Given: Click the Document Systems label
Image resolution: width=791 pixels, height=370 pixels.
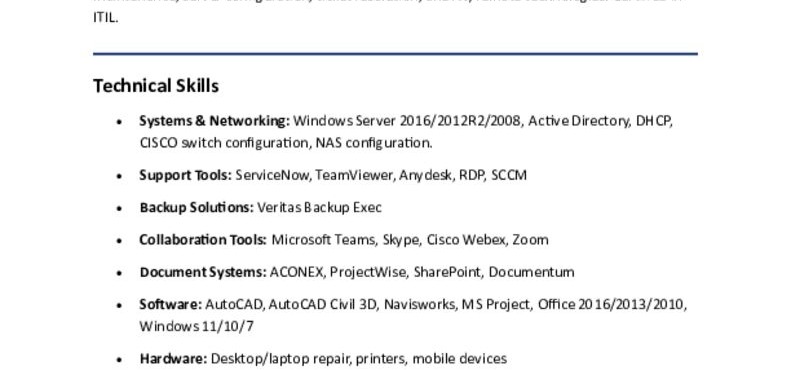Looking at the screenshot, I should 203,272.
